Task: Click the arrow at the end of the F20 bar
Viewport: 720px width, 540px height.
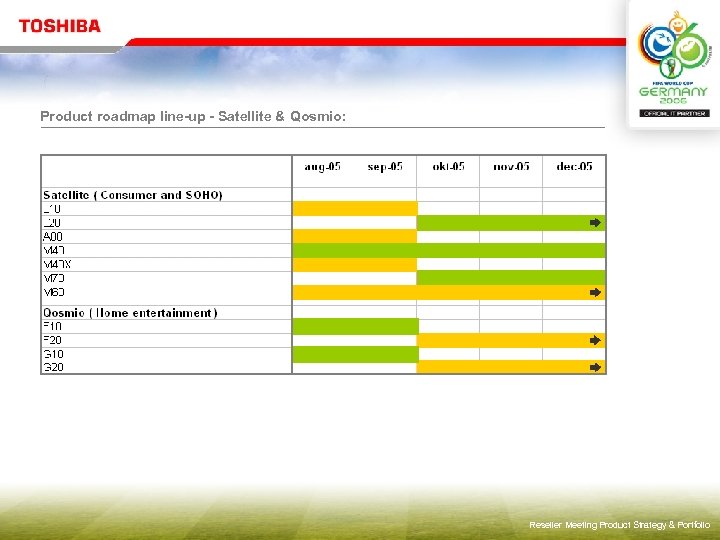Action: [x=595, y=340]
